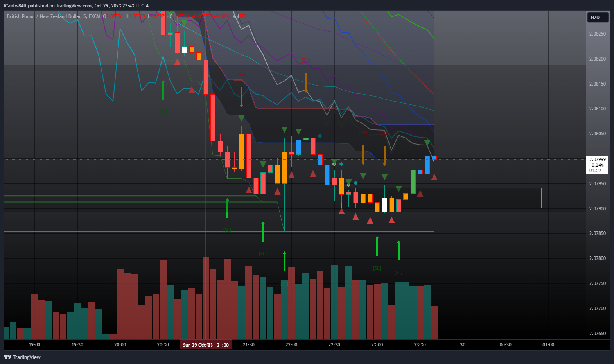
Task: Click the 20:00 time axis label
Action: pos(120,345)
